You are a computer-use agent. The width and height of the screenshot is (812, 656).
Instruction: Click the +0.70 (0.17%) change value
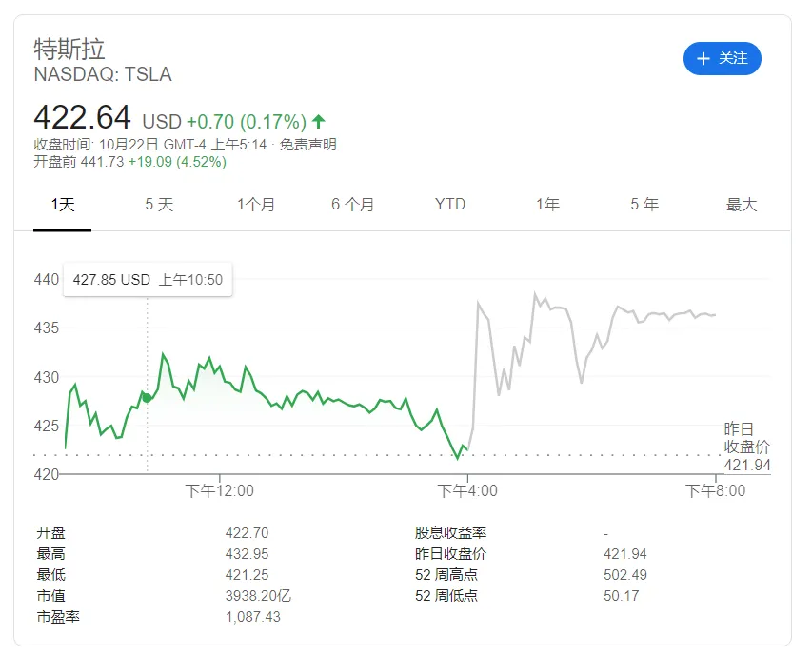(247, 122)
